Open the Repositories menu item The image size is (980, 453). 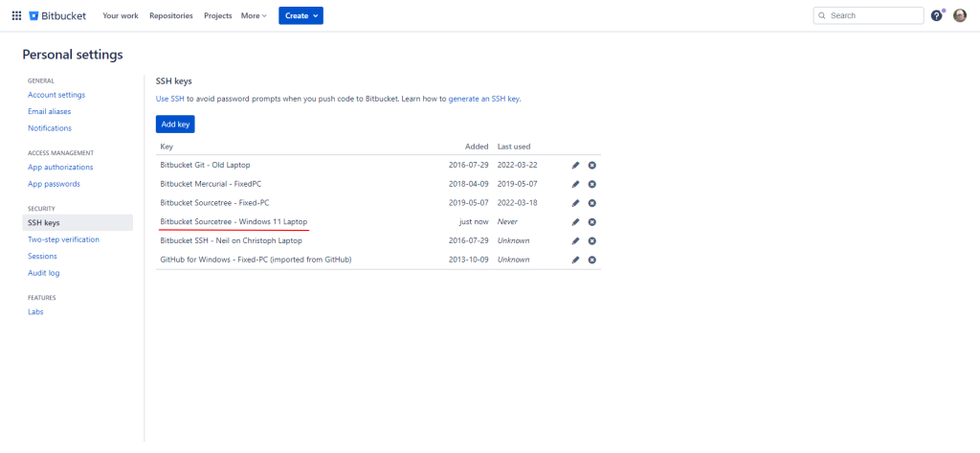[170, 15]
